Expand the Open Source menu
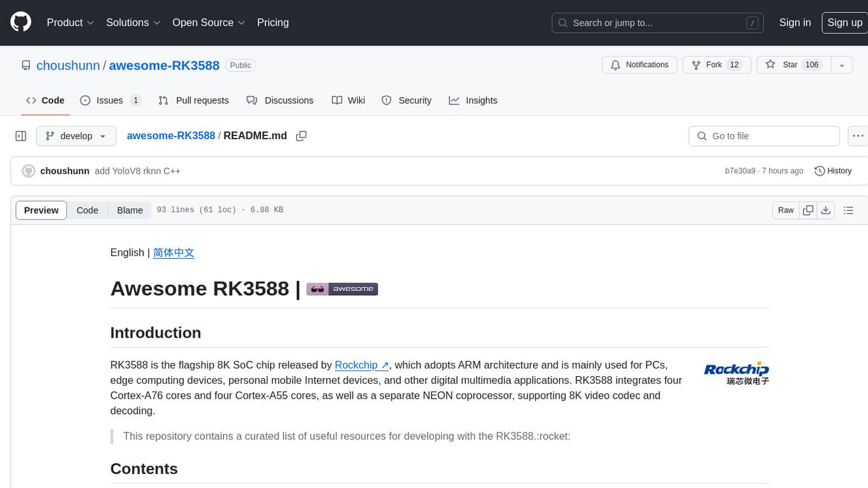This screenshot has width=868, height=488. [209, 22]
